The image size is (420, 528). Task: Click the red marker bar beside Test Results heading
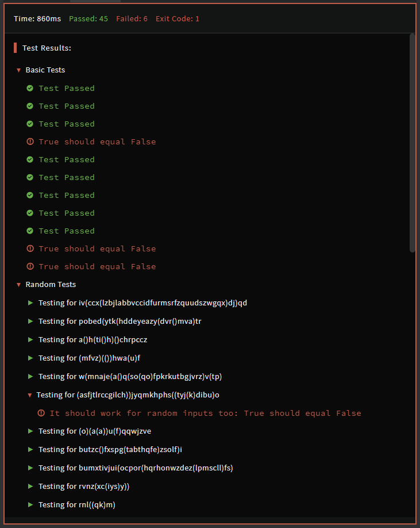(x=16, y=48)
